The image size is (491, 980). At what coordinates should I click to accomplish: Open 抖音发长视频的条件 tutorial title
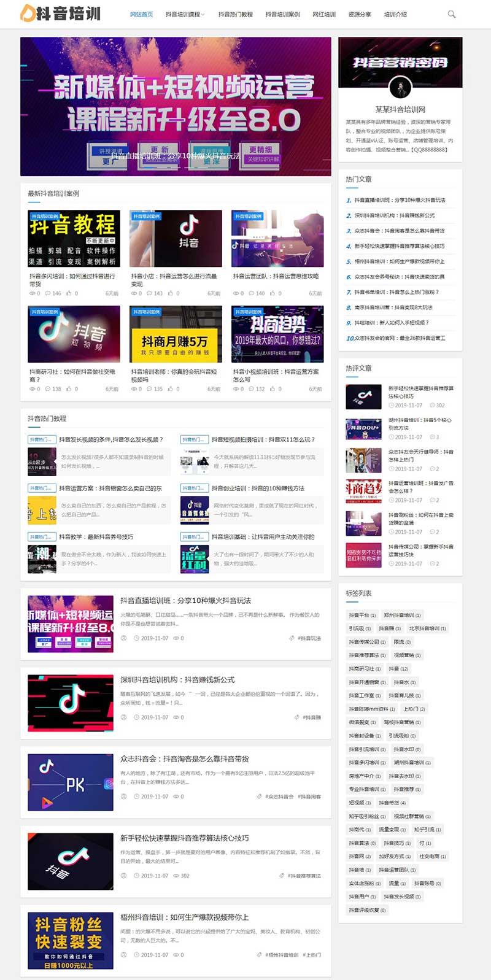point(111,439)
